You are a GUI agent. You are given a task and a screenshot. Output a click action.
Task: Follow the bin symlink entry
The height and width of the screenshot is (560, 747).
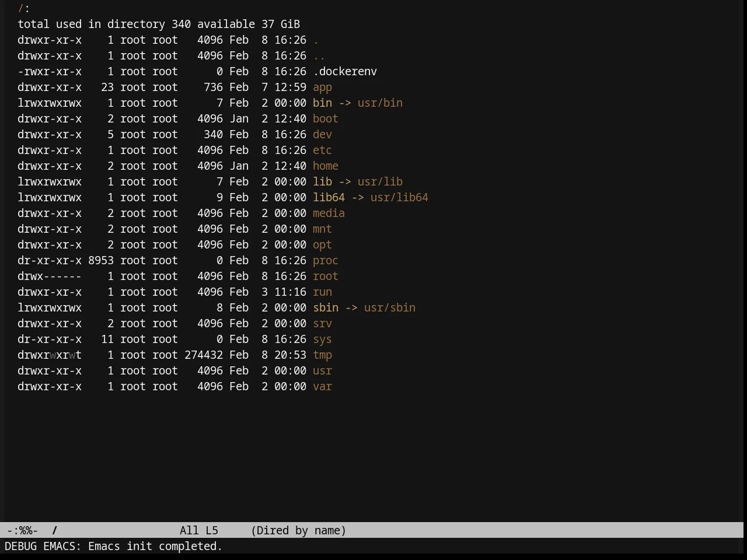coord(322,103)
